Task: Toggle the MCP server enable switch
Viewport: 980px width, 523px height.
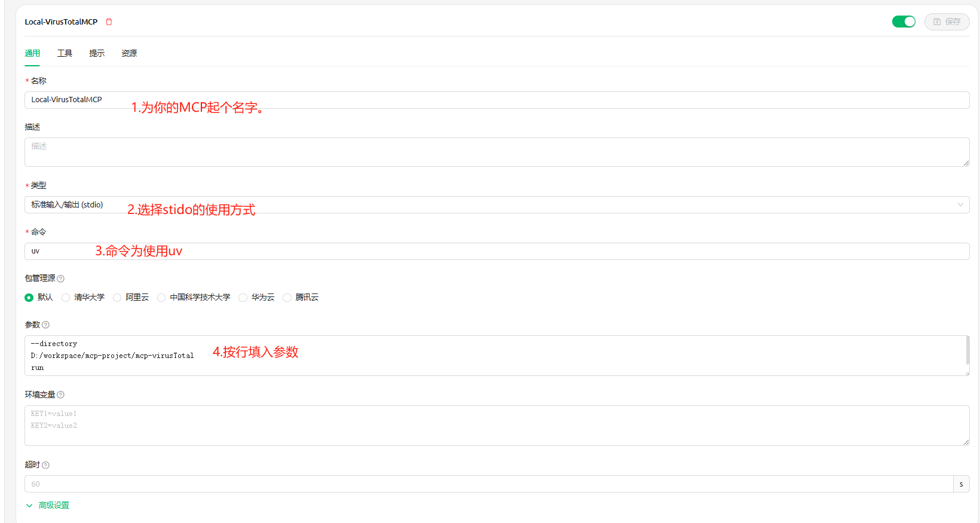Action: point(904,22)
